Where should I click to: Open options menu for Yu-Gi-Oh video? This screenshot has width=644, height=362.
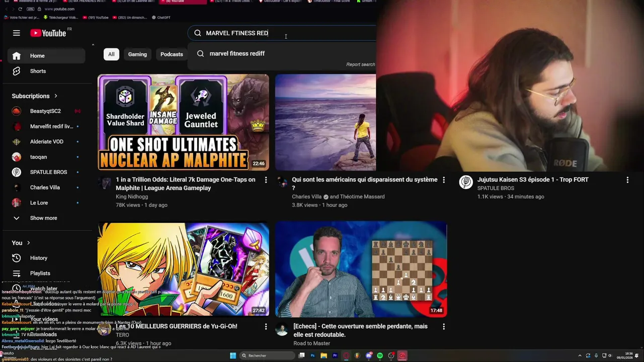point(266,327)
